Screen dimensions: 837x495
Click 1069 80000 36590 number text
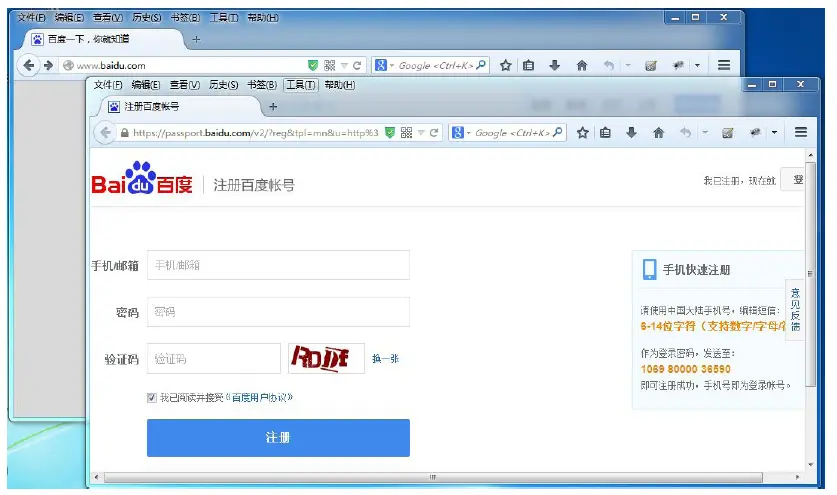click(685, 369)
